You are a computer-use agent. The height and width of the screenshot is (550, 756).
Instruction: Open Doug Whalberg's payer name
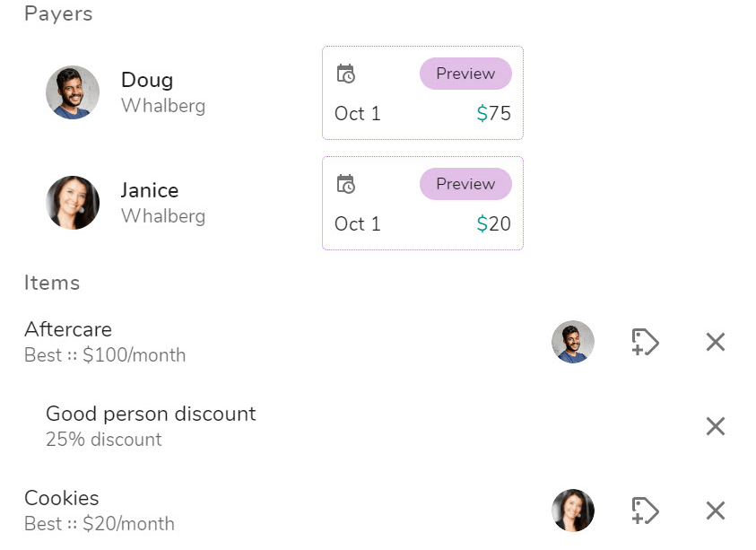pyautogui.click(x=147, y=81)
